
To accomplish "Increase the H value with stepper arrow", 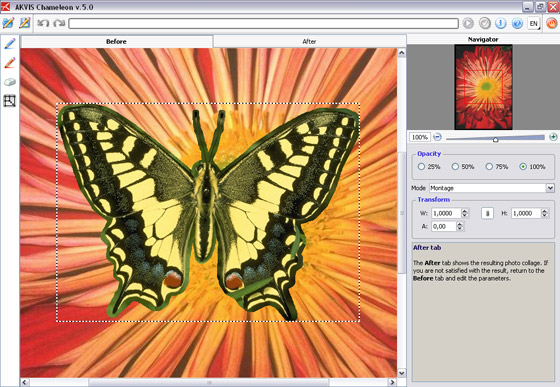I will (x=544, y=211).
